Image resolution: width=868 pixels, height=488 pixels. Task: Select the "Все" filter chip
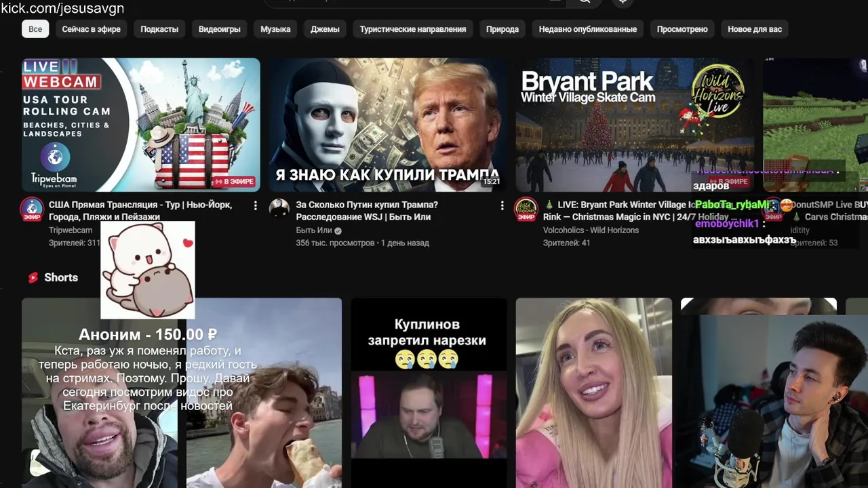[35, 29]
